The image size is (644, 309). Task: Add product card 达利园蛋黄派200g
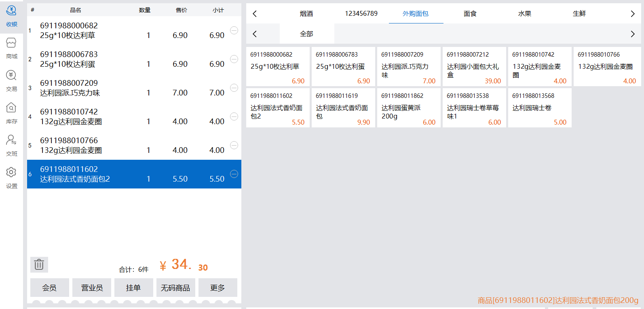coord(409,108)
